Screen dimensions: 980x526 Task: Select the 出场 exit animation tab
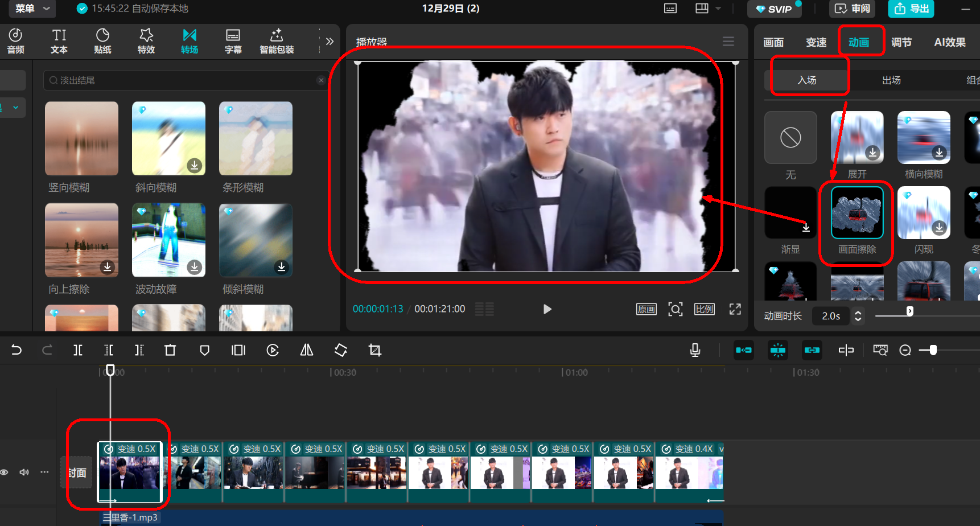click(x=891, y=80)
